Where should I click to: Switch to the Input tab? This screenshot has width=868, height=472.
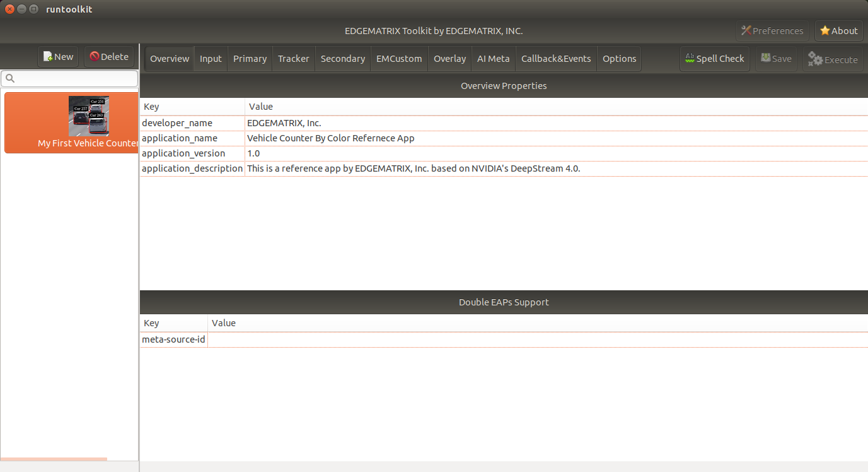tap(211, 59)
